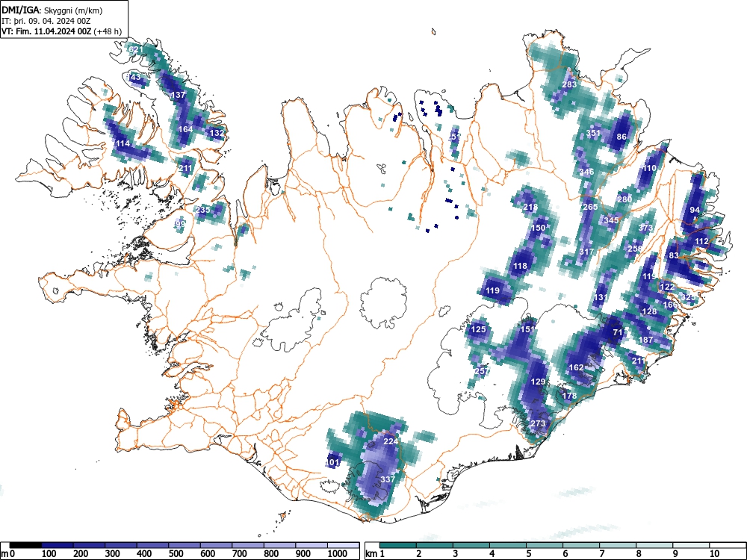Select the 187 visibility value
747x560 pixels.
646,340
